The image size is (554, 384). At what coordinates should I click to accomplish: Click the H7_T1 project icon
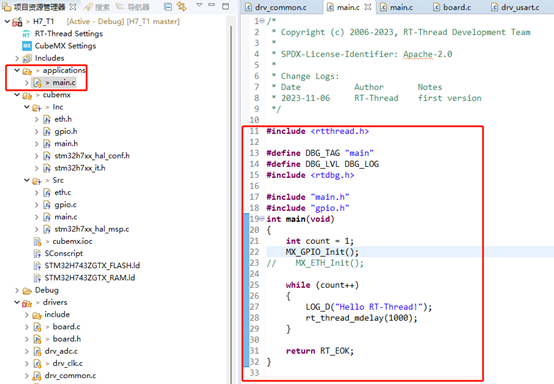coord(17,22)
